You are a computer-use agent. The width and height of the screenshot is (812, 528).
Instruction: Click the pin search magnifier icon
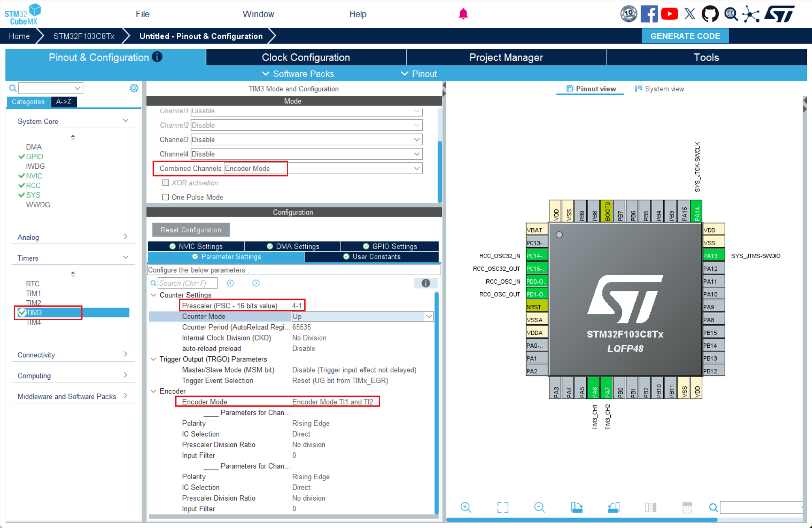pos(713,507)
